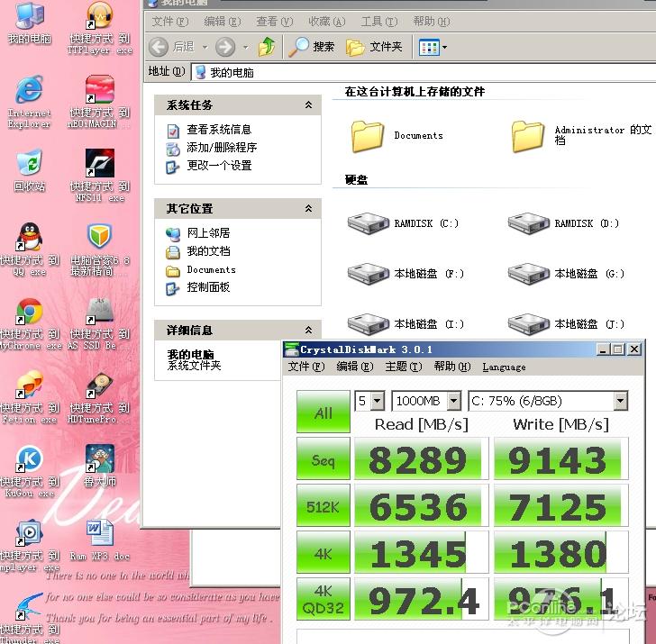This screenshot has width=656, height=644.
Task: Select RAMDISK (C:) drive
Action: click(404, 223)
